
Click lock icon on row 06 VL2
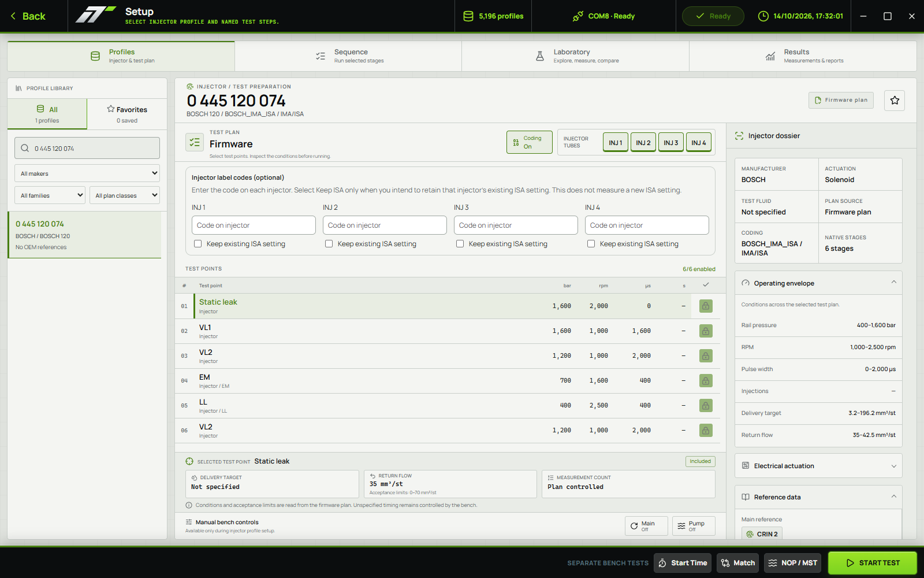706,430
